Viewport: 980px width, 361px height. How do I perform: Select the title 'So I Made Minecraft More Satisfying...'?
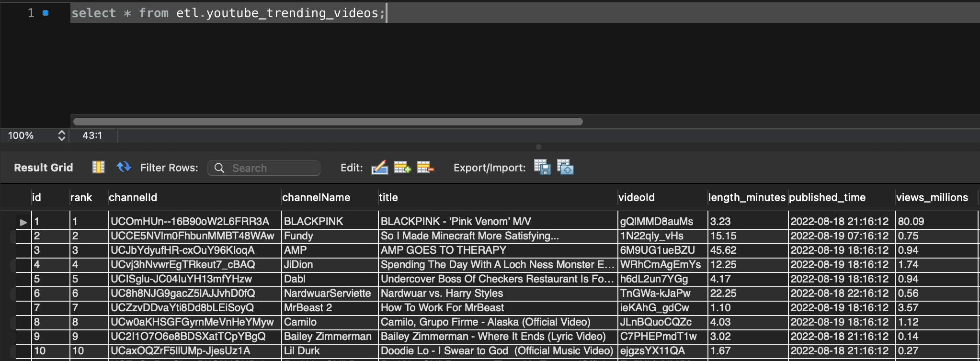point(498,236)
